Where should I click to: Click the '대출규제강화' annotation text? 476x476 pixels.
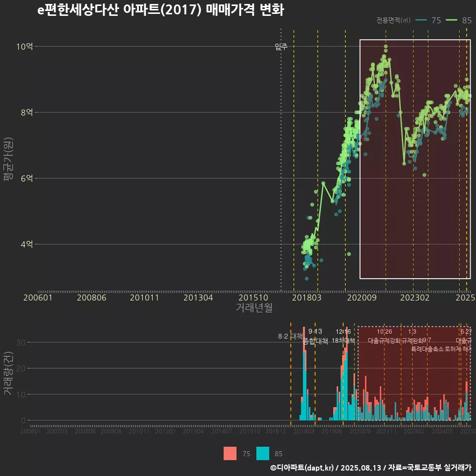click(384, 340)
